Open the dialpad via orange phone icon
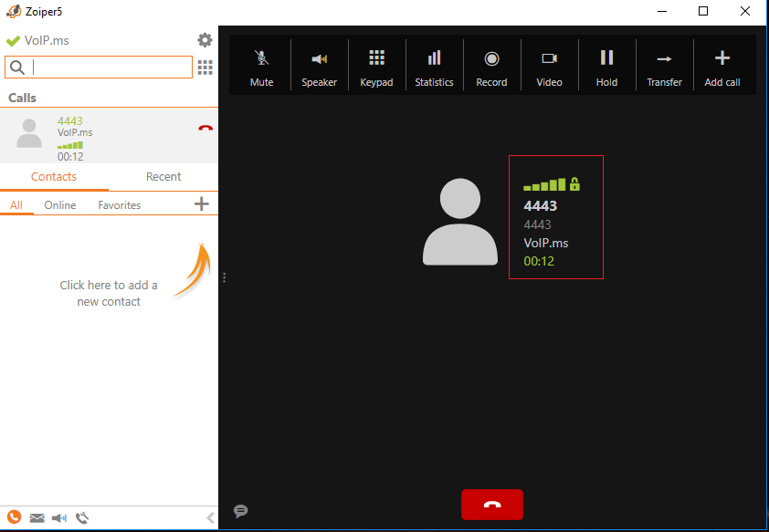The image size is (769, 532). pos(14,517)
